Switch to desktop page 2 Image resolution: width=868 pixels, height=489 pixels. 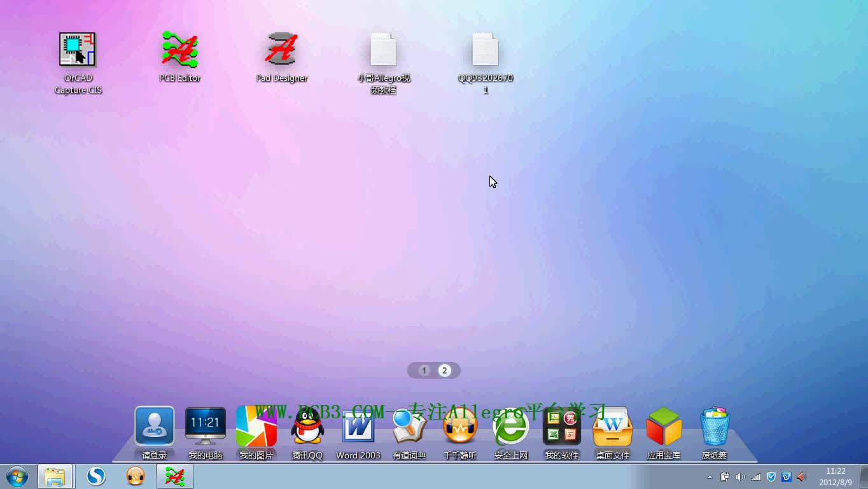coord(445,371)
